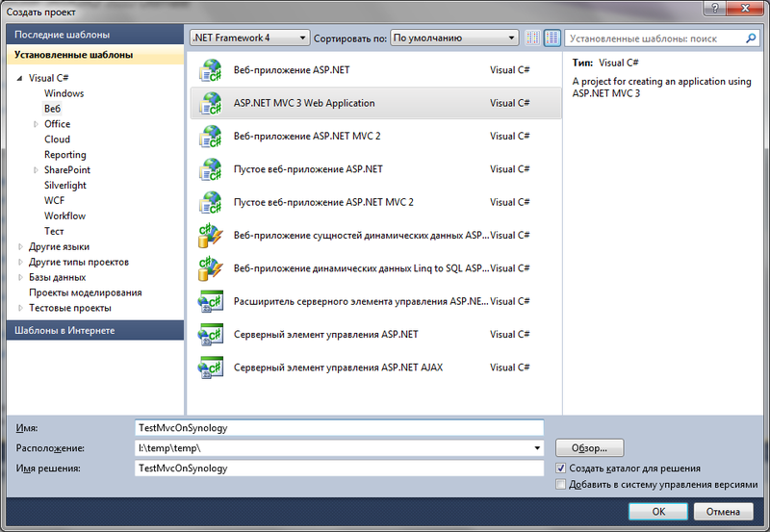Expand the Office tree node
This screenshot has width=770, height=532.
pyautogui.click(x=36, y=124)
